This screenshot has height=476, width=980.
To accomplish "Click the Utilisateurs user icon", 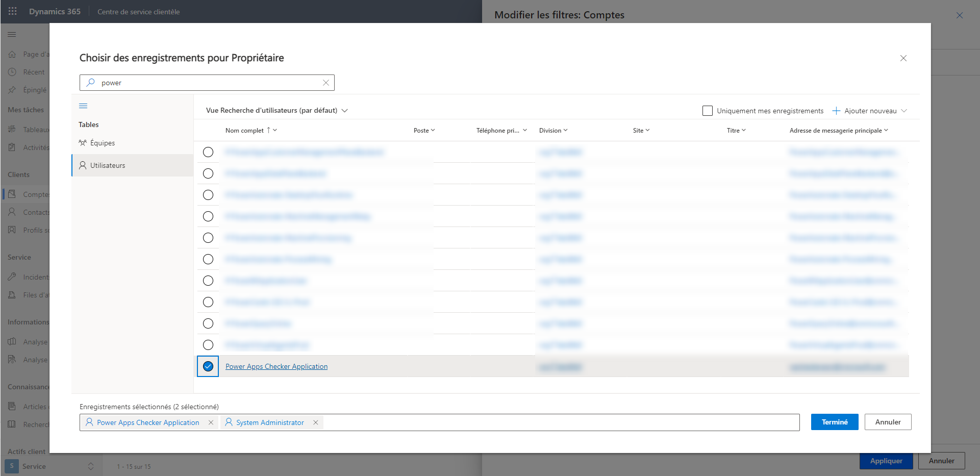I will click(x=83, y=165).
